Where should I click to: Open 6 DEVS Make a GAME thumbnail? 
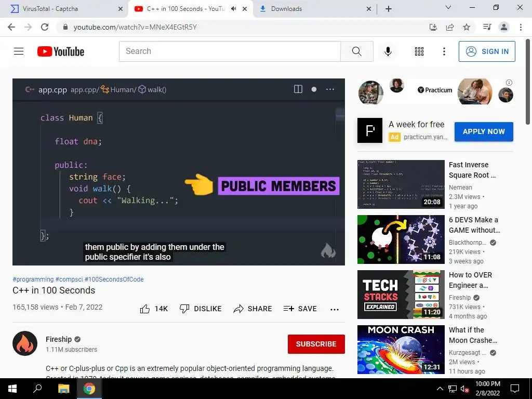click(401, 240)
